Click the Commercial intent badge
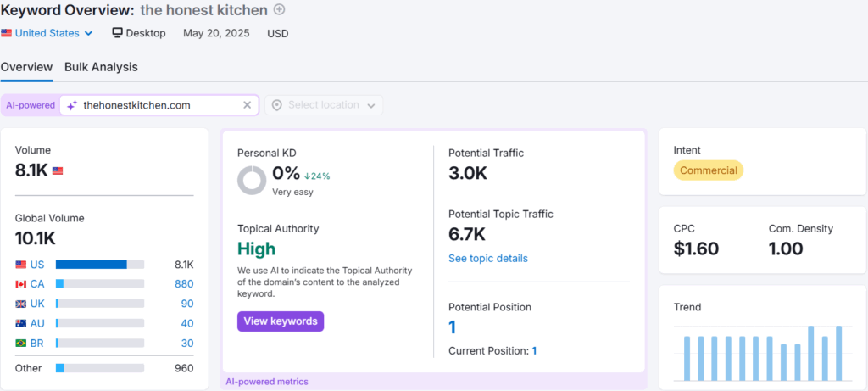Image resolution: width=868 pixels, height=391 pixels. [x=709, y=170]
